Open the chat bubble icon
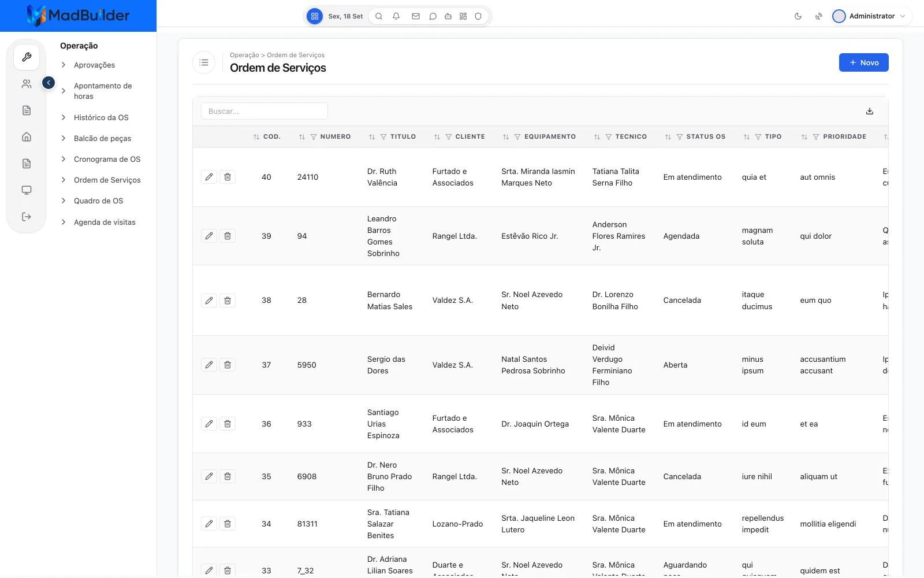The height and width of the screenshot is (578, 924). coord(433,16)
